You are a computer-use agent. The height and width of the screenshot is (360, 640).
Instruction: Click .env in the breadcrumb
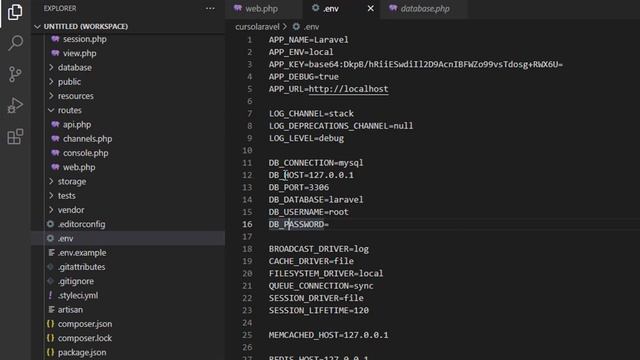(x=311, y=27)
